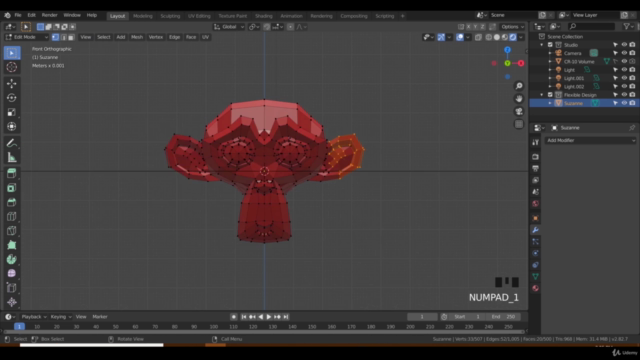Select the Loop Cut tool
Image resolution: width=640 pixels, height=360 pixels.
12,216
